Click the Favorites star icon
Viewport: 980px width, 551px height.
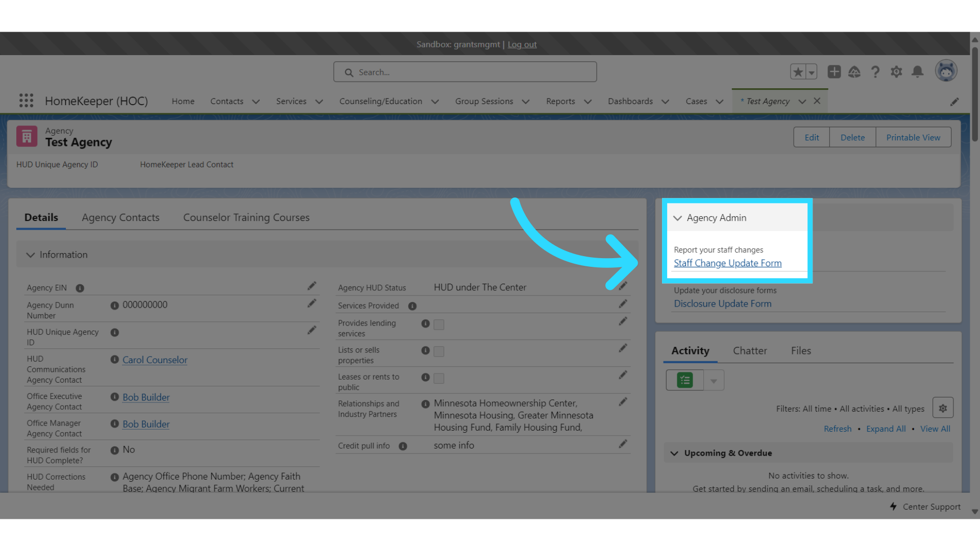798,72
